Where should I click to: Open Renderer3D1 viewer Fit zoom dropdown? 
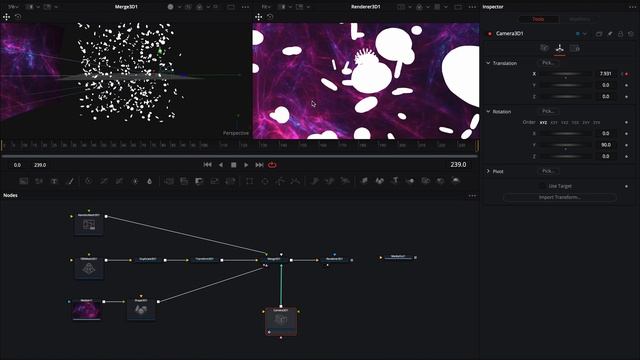(x=266, y=7)
